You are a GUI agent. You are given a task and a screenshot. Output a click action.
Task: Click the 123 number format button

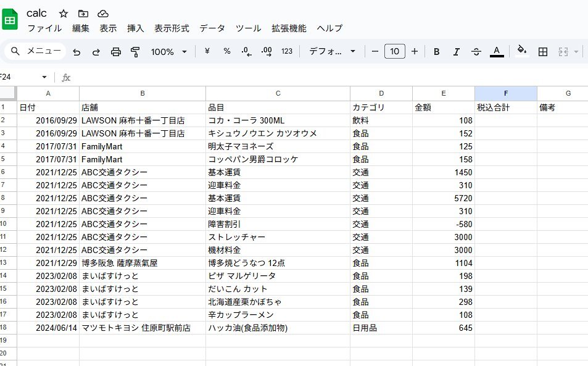coord(287,52)
